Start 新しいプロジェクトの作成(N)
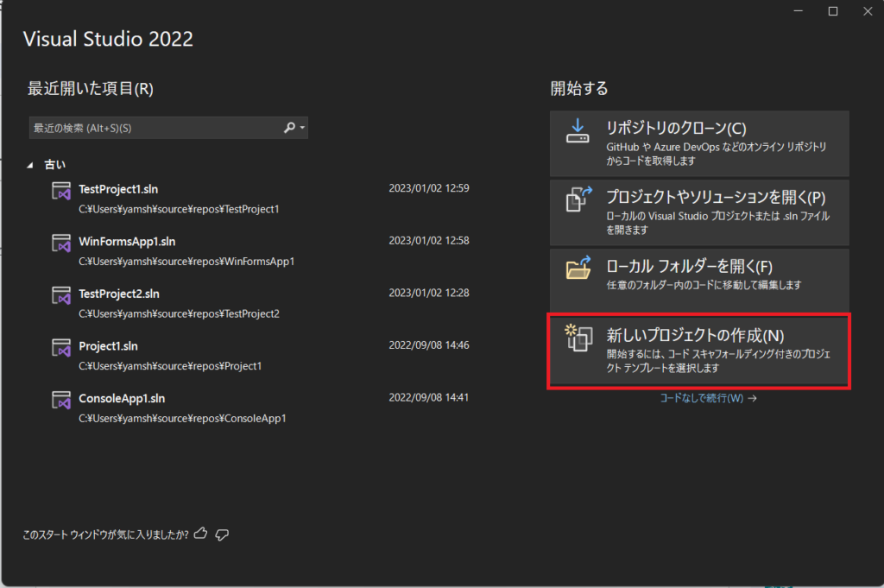Viewport: 884px width, 588px height. pos(699,351)
